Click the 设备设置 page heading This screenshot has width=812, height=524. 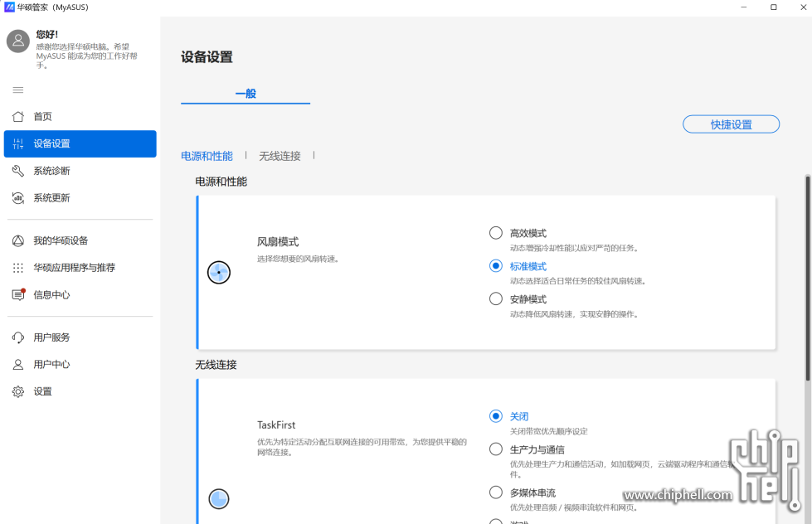[x=207, y=57]
